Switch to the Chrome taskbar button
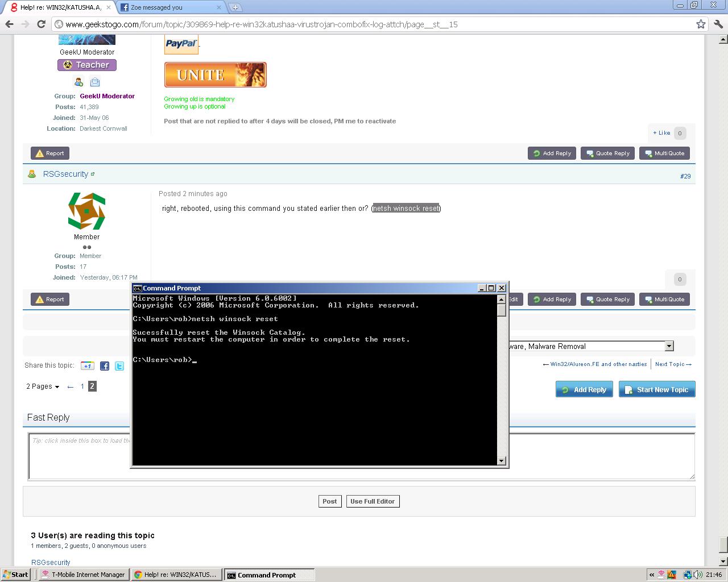Image resolution: width=728 pixels, height=582 pixels. 176,575
